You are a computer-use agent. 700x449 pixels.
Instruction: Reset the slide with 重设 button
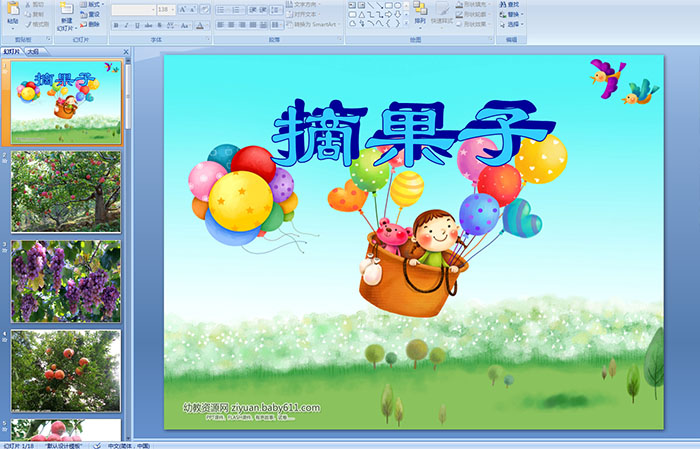(90, 14)
